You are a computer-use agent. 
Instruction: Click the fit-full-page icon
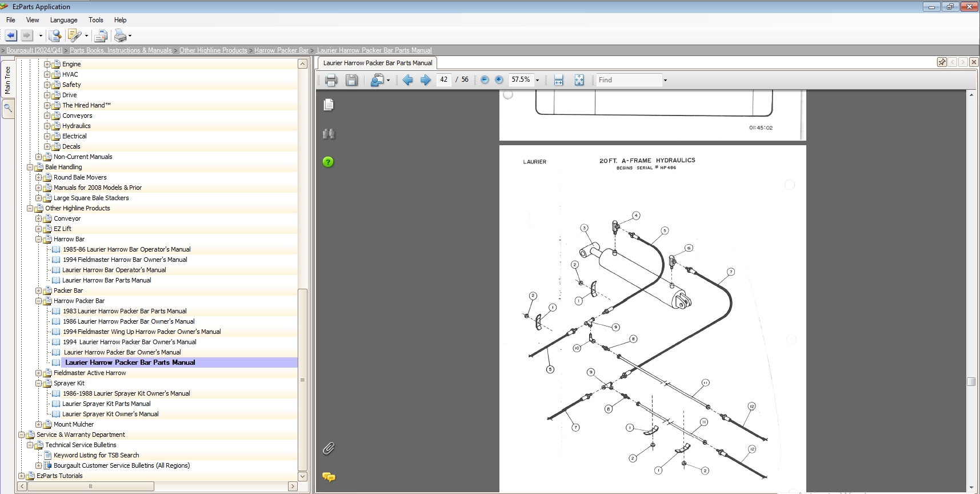579,80
